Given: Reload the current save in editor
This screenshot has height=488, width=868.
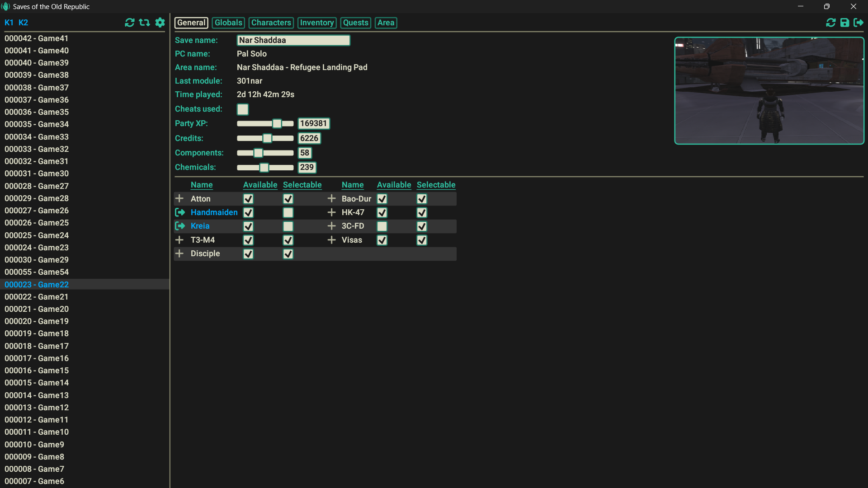Looking at the screenshot, I should pyautogui.click(x=830, y=23).
